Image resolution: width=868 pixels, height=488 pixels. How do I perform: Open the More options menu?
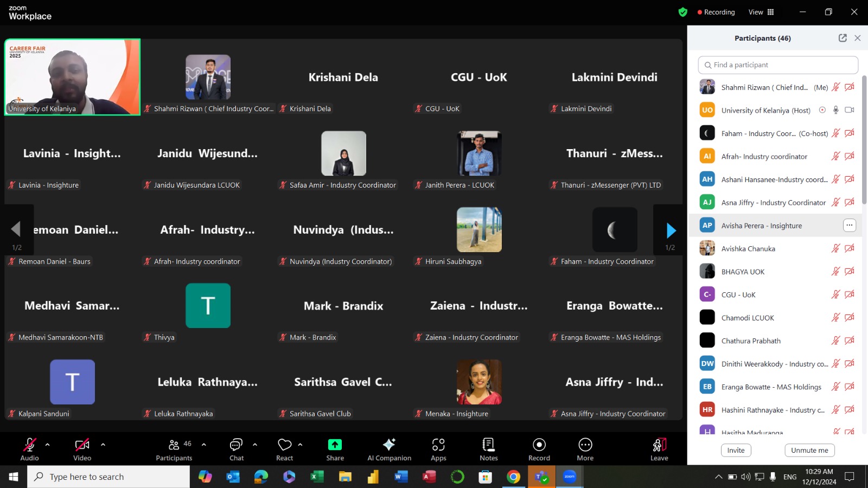point(585,450)
